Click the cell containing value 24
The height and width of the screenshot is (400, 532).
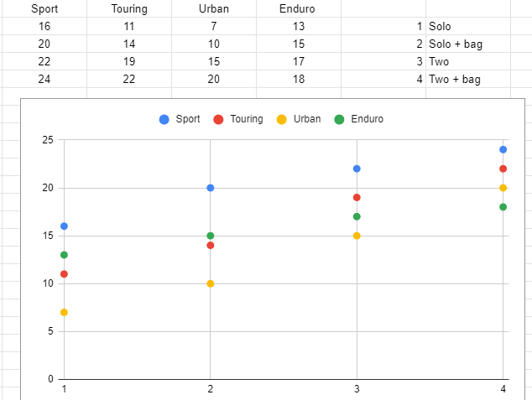[44, 79]
